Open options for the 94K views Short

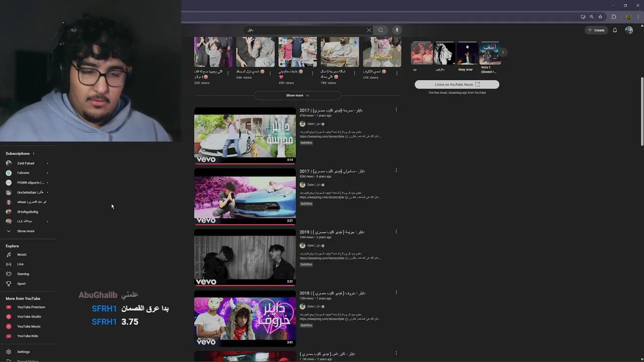pyautogui.click(x=270, y=73)
